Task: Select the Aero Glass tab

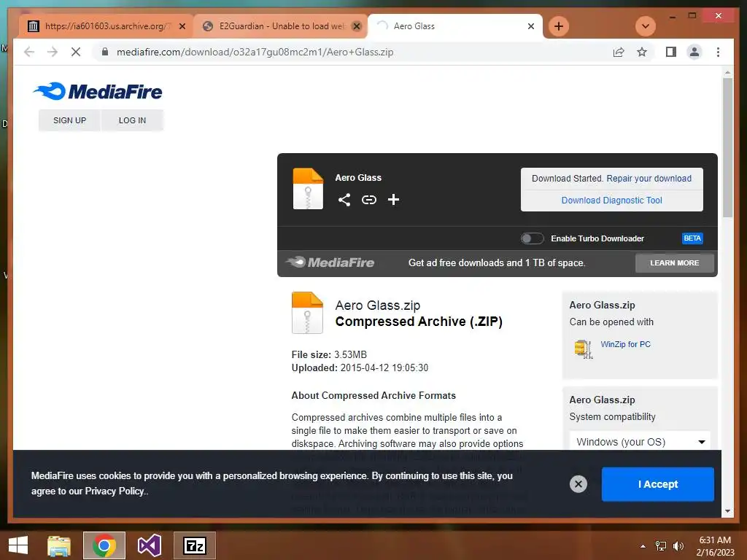Action: [455, 26]
